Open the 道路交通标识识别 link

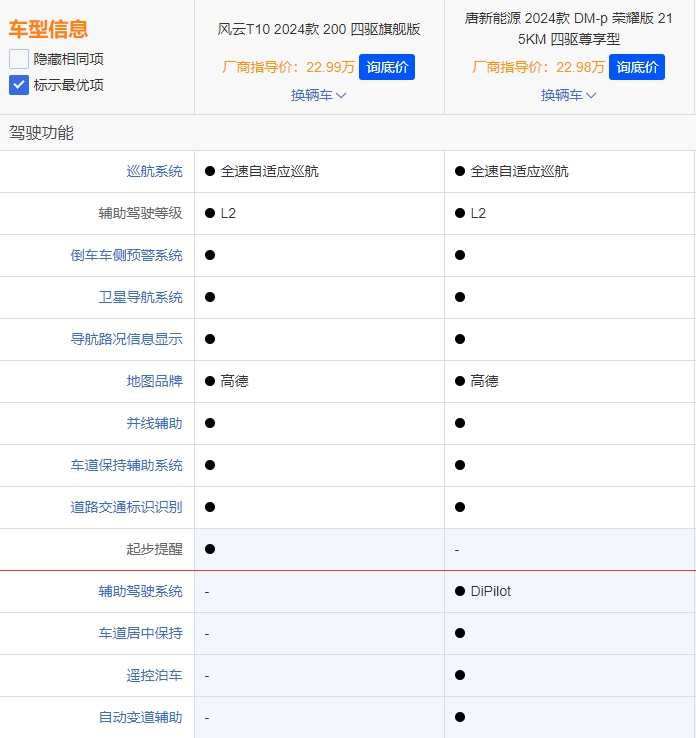(127, 507)
